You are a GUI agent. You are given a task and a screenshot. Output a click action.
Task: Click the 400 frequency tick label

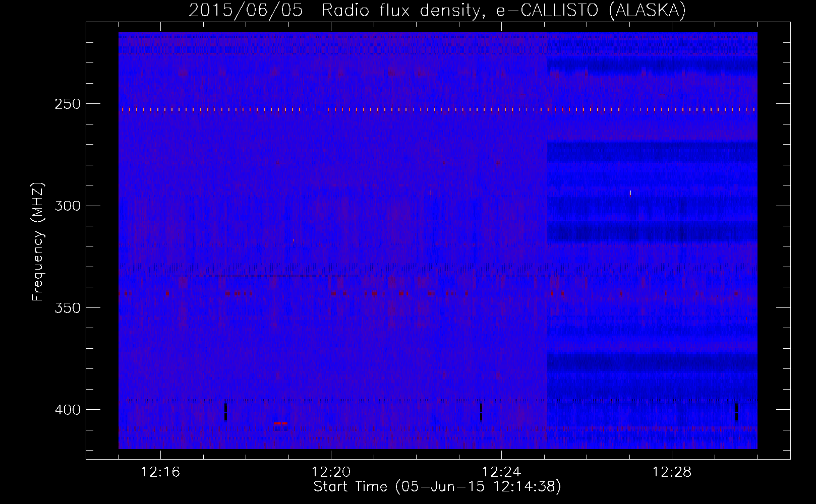pos(68,410)
